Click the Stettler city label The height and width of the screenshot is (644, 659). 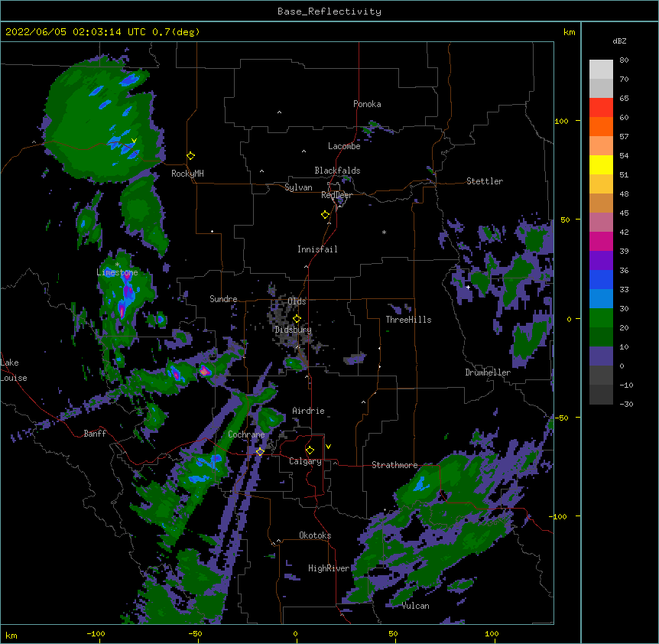coord(485,181)
